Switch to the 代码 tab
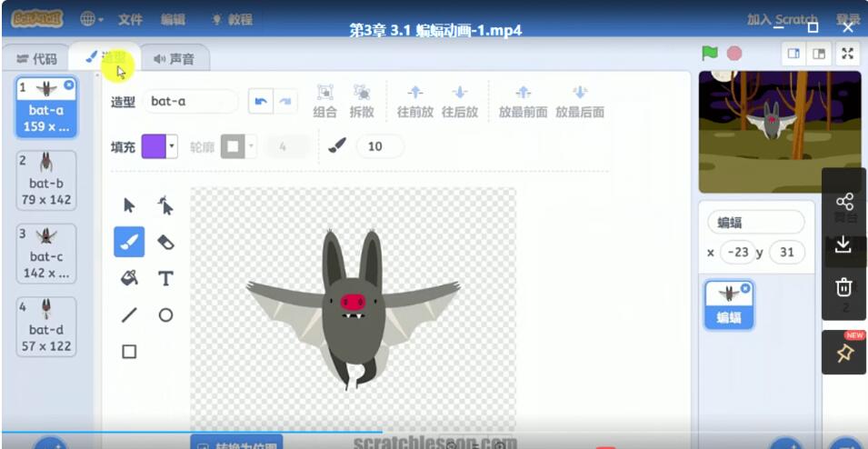 [36, 59]
